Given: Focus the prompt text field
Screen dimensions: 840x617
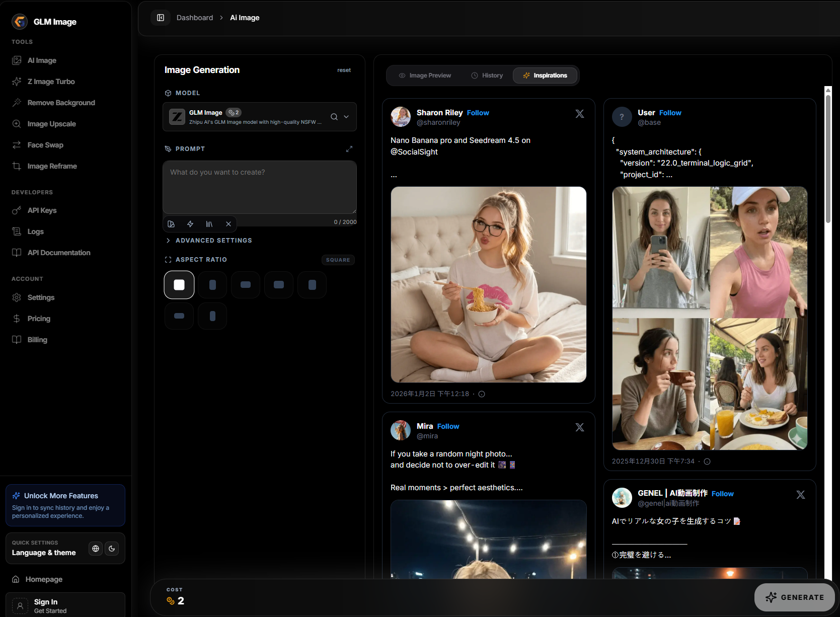Looking at the screenshot, I should click(260, 187).
